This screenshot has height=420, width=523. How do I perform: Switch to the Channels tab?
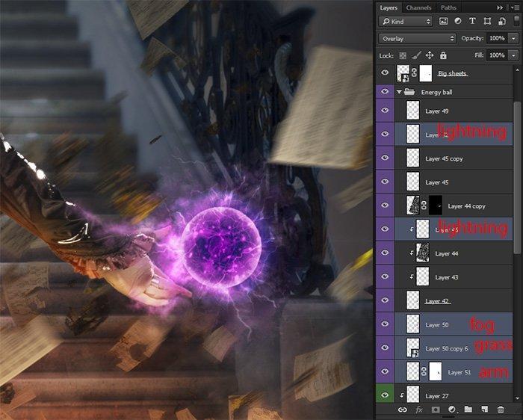pyautogui.click(x=418, y=7)
